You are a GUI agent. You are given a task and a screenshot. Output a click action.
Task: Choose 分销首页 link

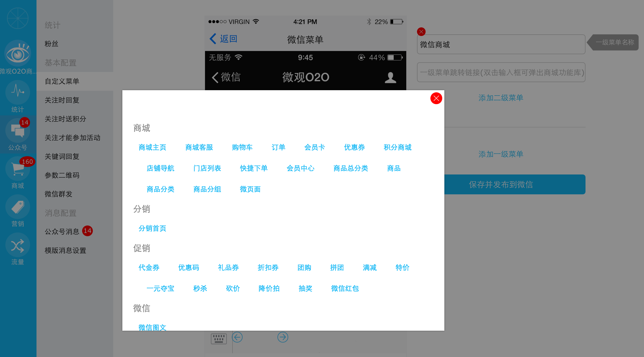pyautogui.click(x=152, y=228)
